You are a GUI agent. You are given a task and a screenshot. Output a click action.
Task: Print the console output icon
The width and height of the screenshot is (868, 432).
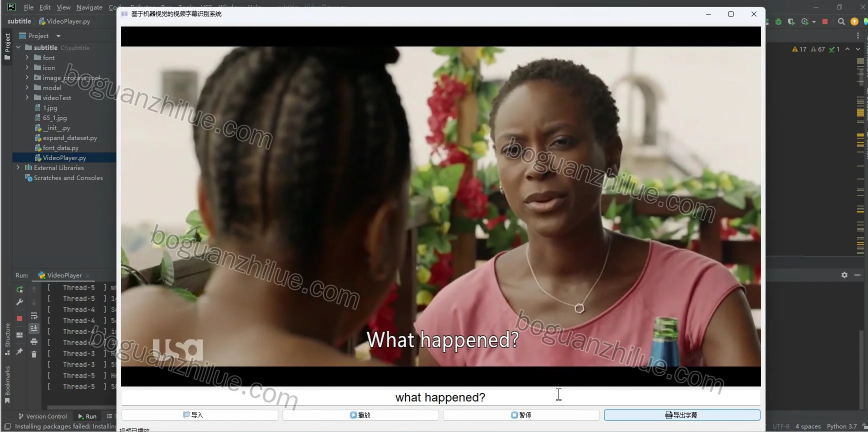coord(34,342)
